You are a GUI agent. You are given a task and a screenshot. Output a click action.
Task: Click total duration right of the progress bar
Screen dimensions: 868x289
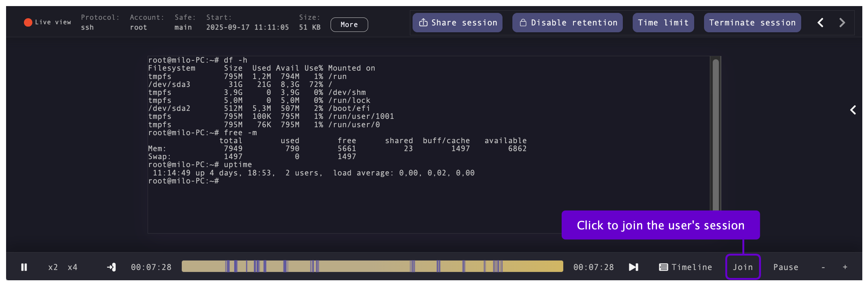click(x=594, y=267)
